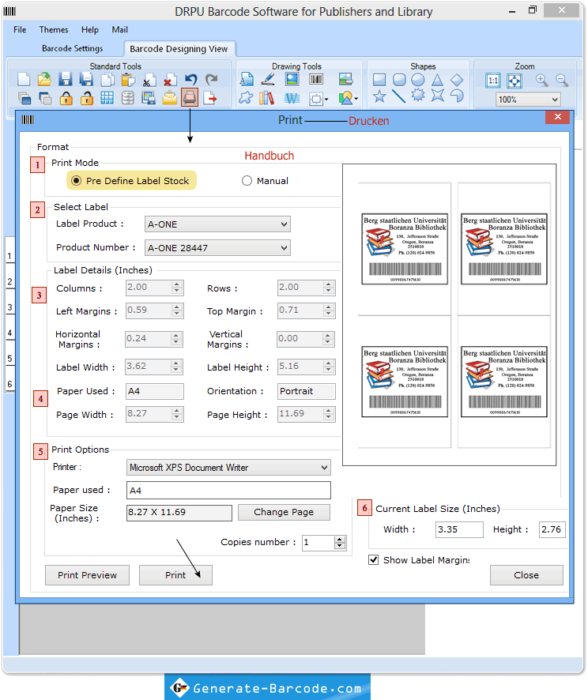
Task: Click the Paper Size 8.27 X 11.69 field
Action: [179, 513]
